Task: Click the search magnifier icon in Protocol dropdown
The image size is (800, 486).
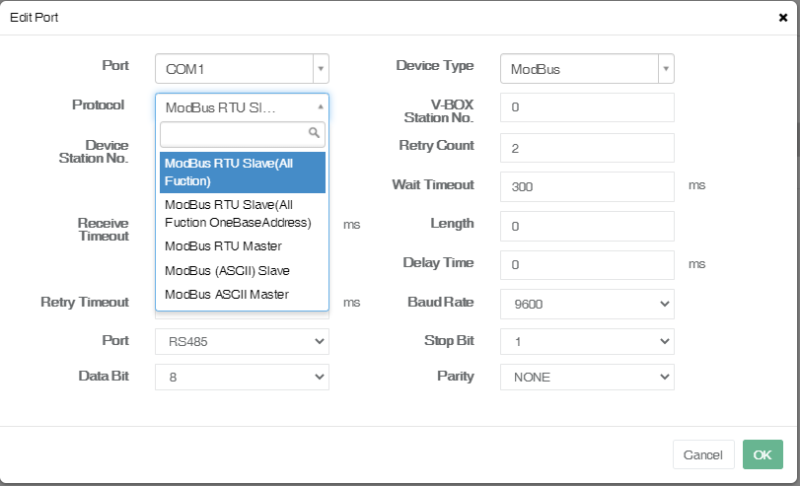Action: click(x=313, y=132)
